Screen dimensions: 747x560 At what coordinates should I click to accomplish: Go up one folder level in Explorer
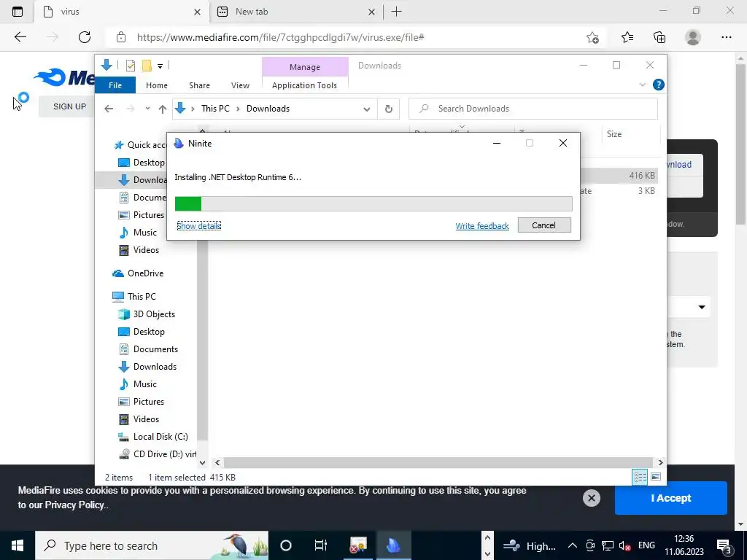(163, 109)
